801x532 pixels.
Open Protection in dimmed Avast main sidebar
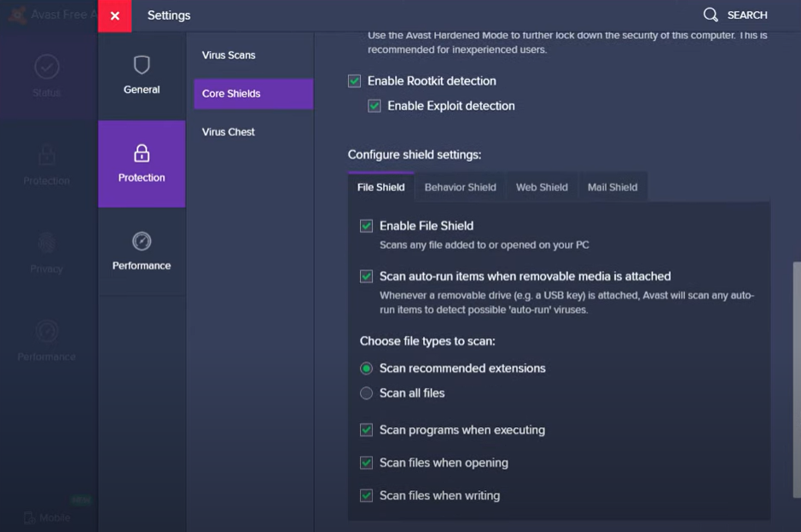click(46, 165)
